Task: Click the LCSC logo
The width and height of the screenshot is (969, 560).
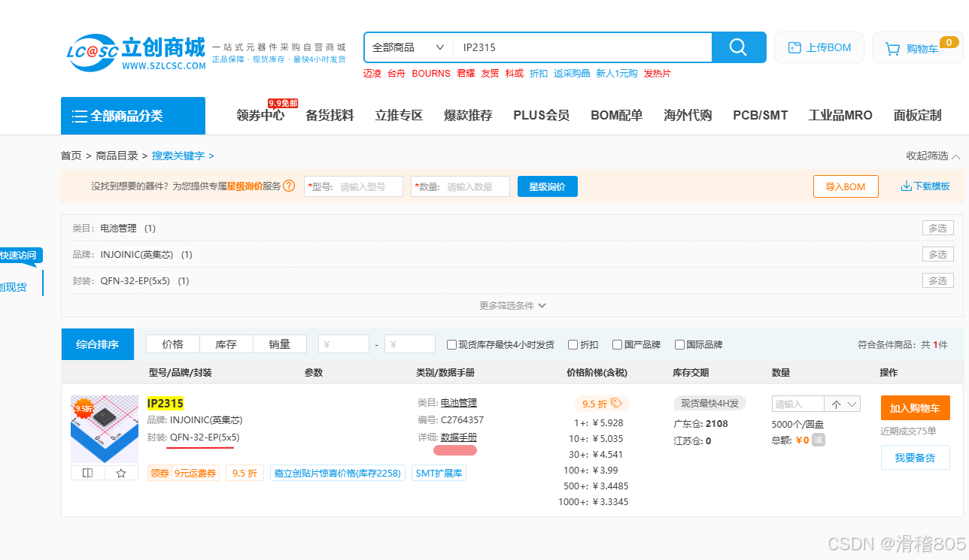Action: (x=135, y=53)
